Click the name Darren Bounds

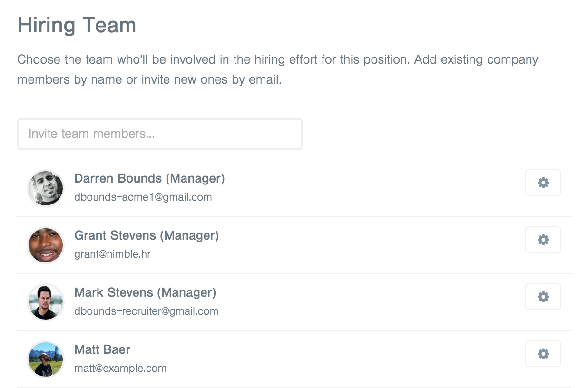tap(118, 178)
